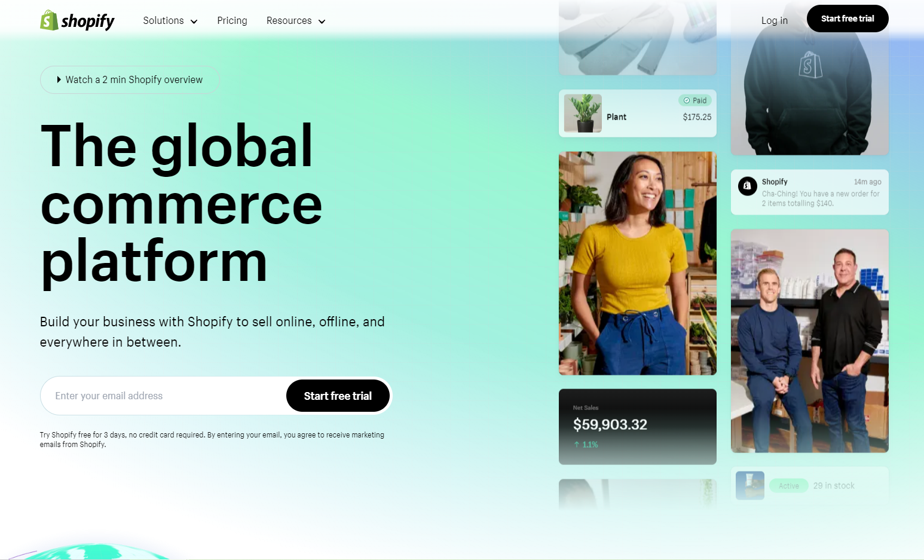Open the Resources menu
Screen dimensions: 924x560
[x=296, y=21]
